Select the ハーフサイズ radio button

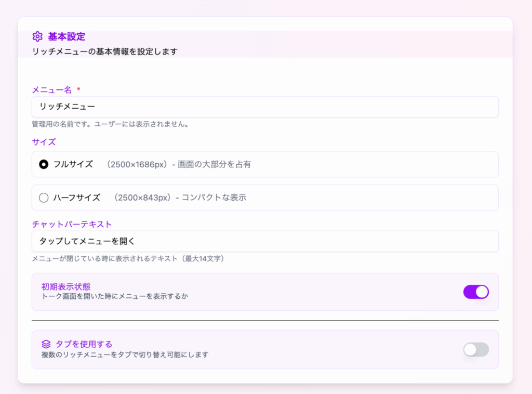(x=44, y=198)
